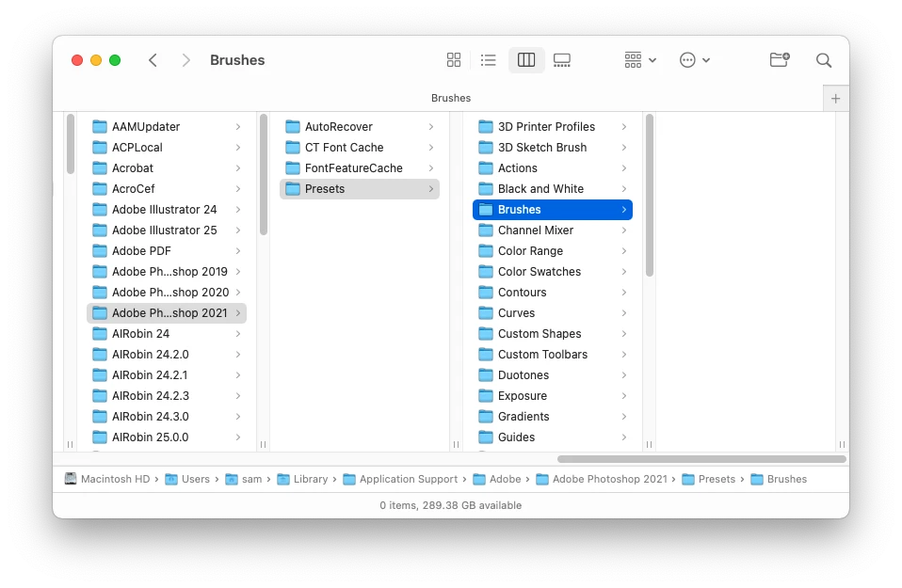902x588 pixels.
Task: Jump to Library in path bar
Action: click(302, 479)
